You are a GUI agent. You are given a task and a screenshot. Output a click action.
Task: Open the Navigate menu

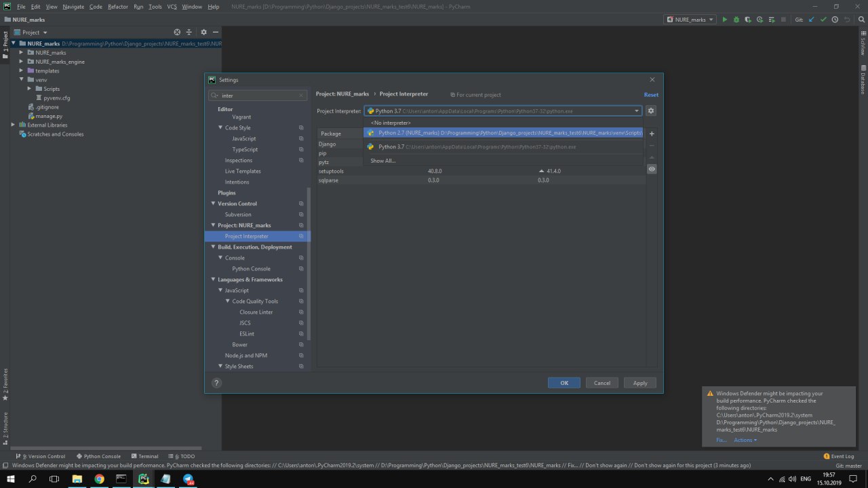click(73, 6)
